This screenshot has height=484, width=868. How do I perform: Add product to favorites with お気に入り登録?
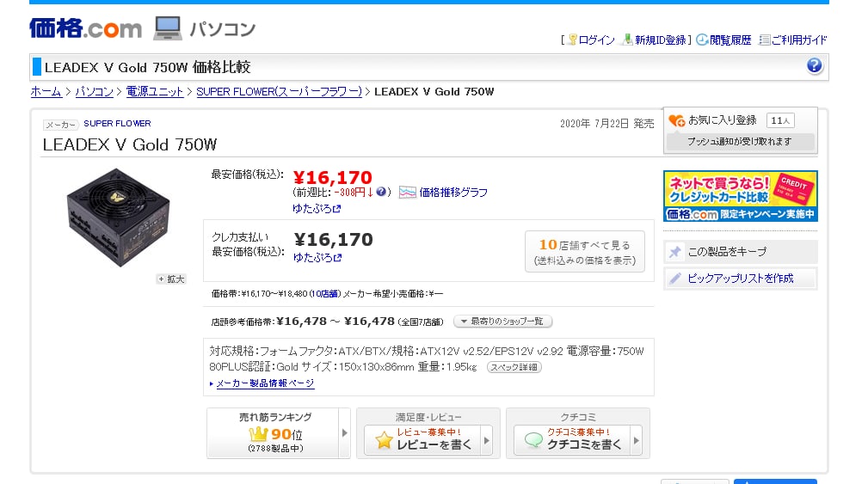tap(722, 120)
